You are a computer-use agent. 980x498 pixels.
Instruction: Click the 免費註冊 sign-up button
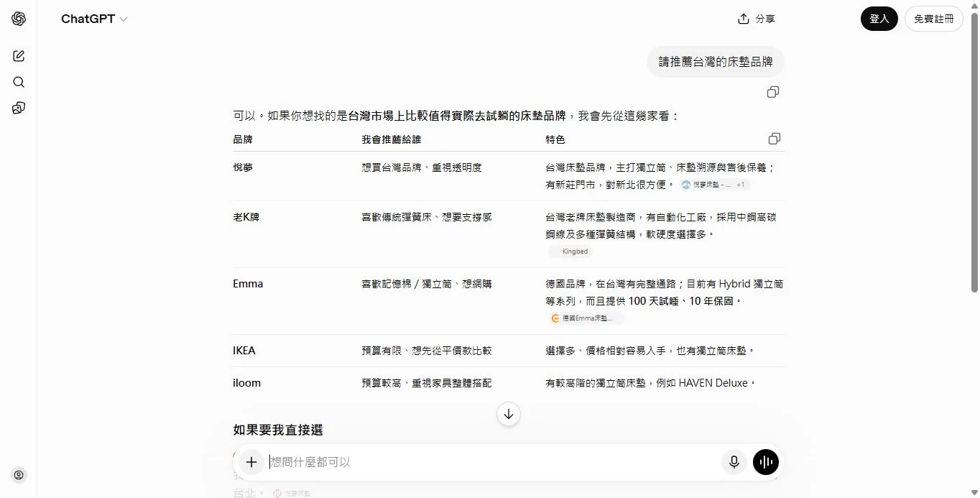tap(933, 19)
